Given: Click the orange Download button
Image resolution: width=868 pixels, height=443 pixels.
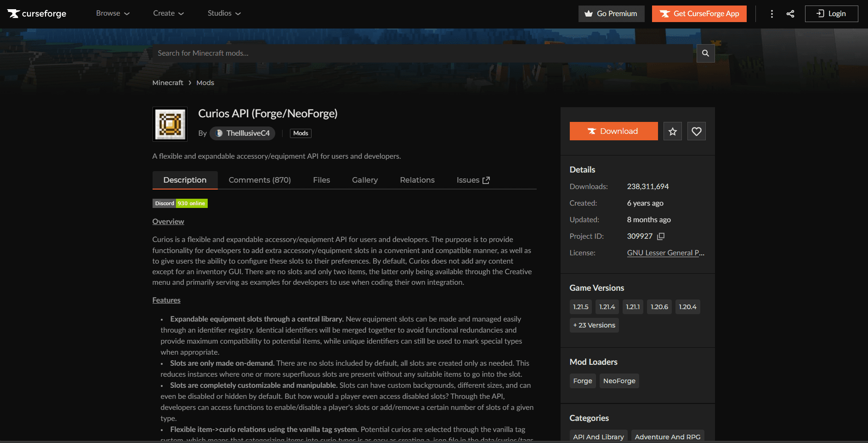Looking at the screenshot, I should point(613,131).
